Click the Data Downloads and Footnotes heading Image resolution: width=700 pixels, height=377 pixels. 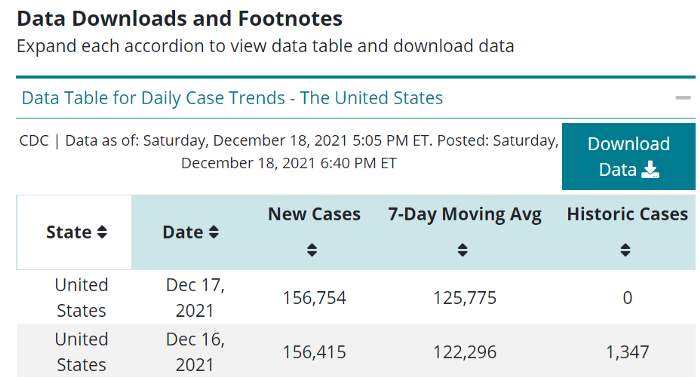[x=179, y=19]
